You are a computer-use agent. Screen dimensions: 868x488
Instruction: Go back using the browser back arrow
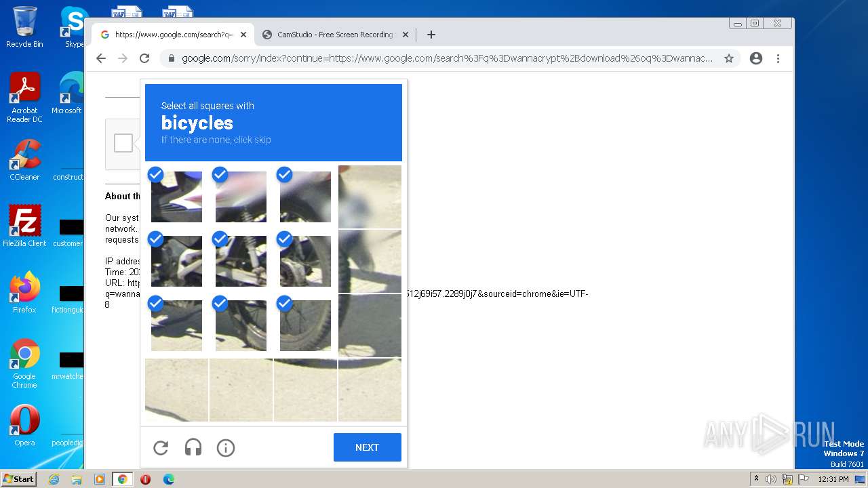click(x=101, y=58)
